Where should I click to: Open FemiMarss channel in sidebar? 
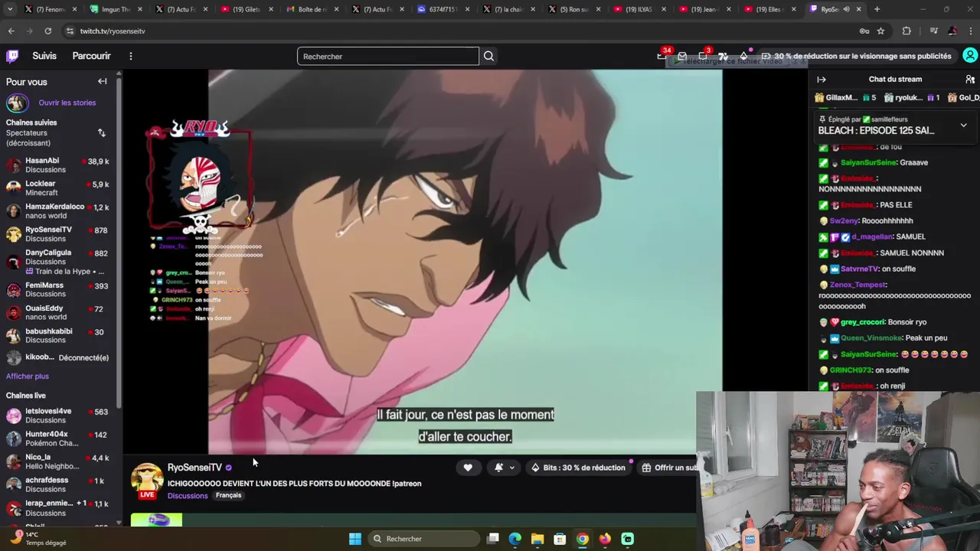pyautogui.click(x=57, y=289)
